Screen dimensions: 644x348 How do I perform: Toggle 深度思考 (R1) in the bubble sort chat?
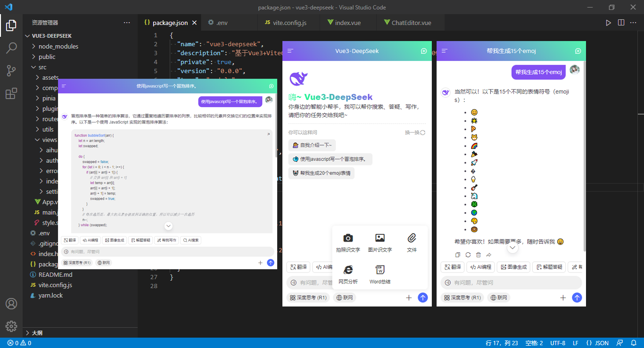[x=76, y=263]
